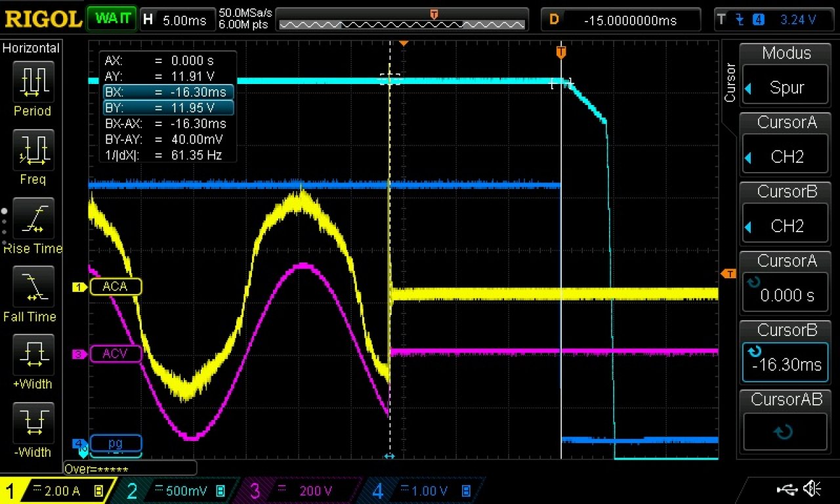
Task: Click the USB connection status icon
Action: (787, 488)
